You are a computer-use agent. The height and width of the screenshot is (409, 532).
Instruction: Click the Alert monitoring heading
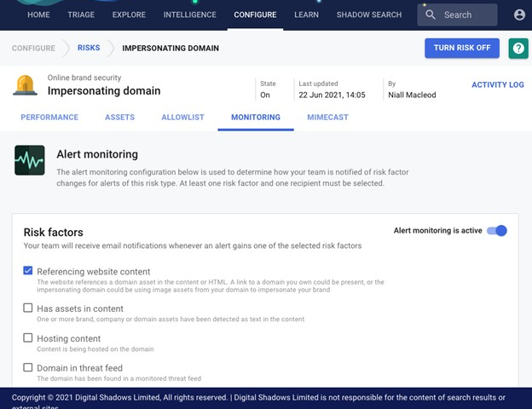(97, 154)
